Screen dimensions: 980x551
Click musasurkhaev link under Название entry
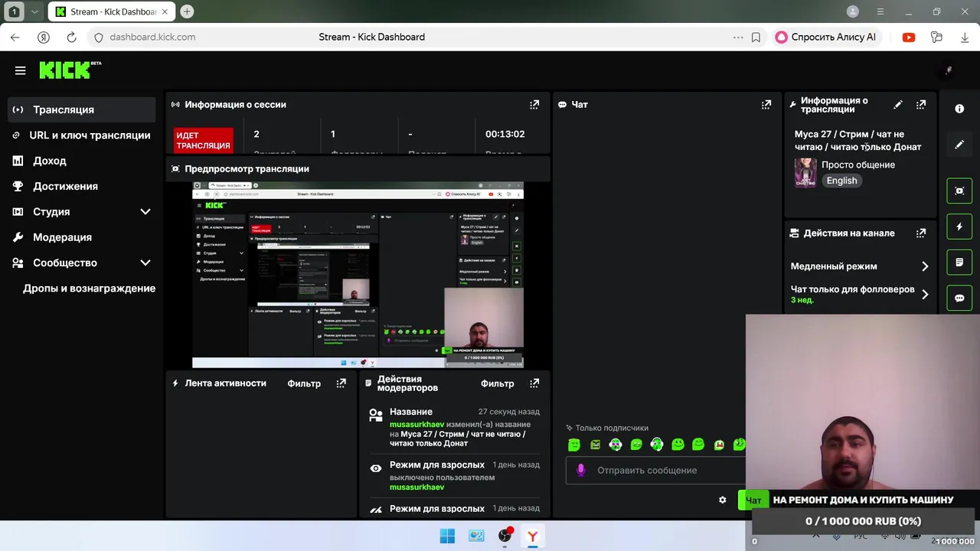416,425
